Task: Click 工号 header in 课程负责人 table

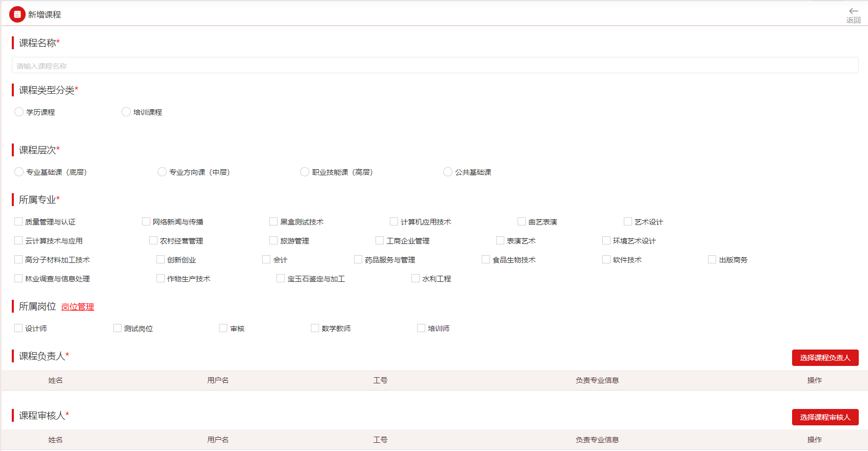Action: pyautogui.click(x=380, y=380)
